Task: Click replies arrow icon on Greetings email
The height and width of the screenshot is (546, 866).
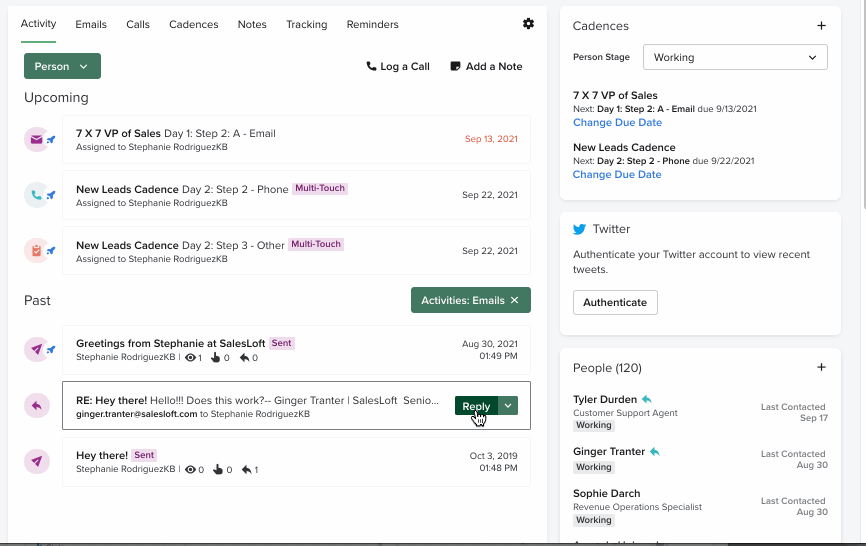Action: coord(244,358)
